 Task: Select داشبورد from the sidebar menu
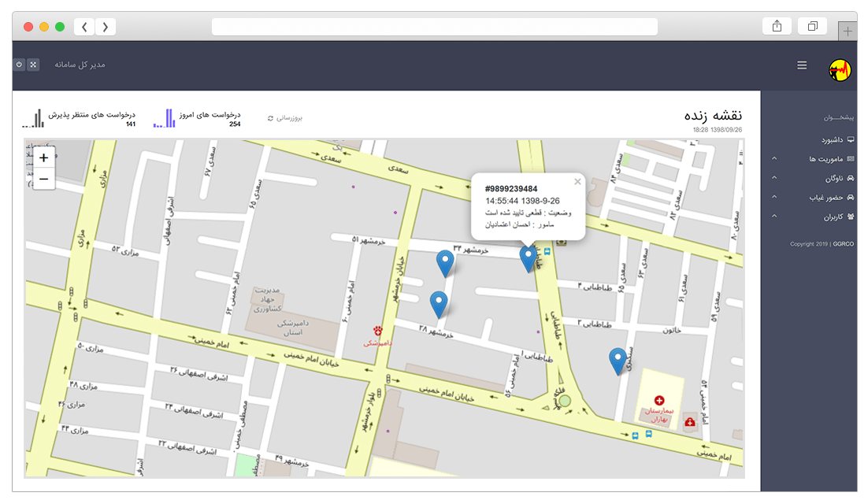(833, 139)
